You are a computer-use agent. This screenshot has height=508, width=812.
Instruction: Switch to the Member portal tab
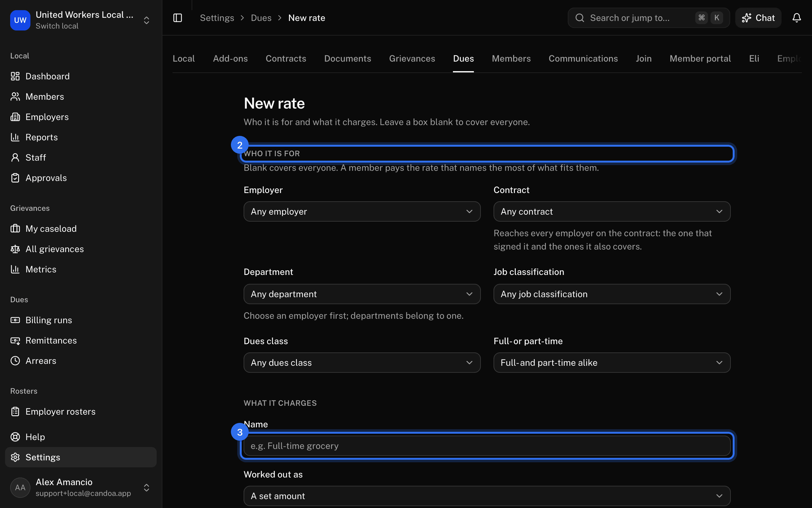click(x=700, y=58)
